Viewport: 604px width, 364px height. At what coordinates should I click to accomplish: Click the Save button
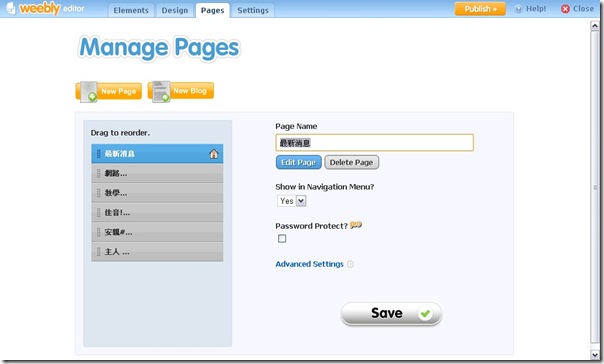[391, 314]
